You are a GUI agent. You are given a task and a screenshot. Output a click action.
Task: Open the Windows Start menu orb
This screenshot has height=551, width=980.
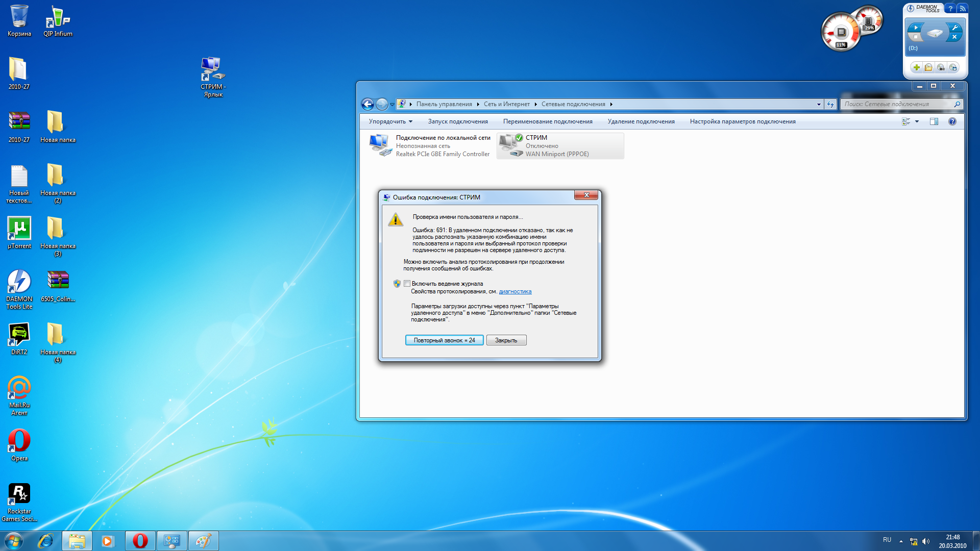pyautogui.click(x=14, y=541)
